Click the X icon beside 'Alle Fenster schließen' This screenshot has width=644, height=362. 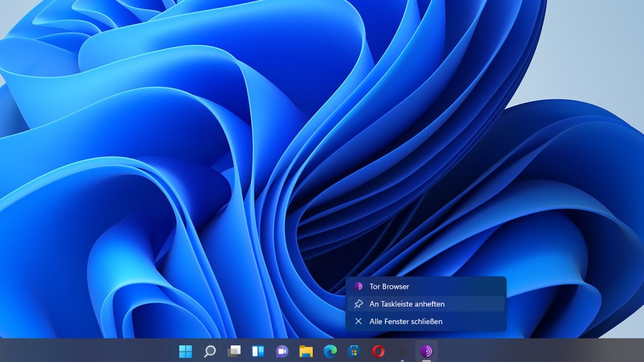coord(359,321)
